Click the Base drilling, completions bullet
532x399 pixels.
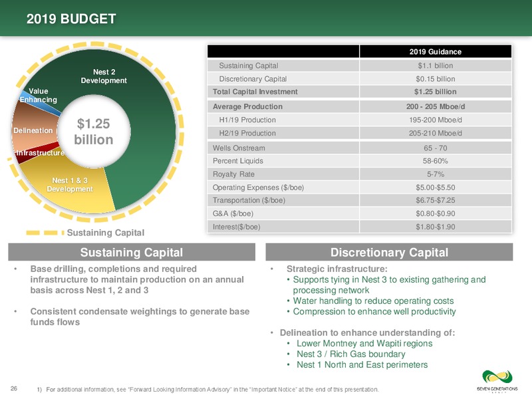[x=137, y=279]
